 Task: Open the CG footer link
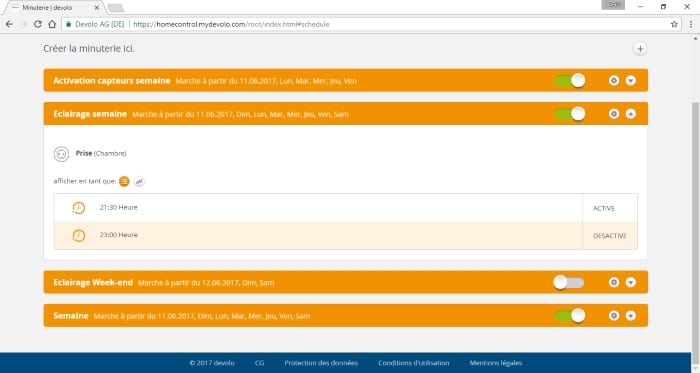point(259,363)
